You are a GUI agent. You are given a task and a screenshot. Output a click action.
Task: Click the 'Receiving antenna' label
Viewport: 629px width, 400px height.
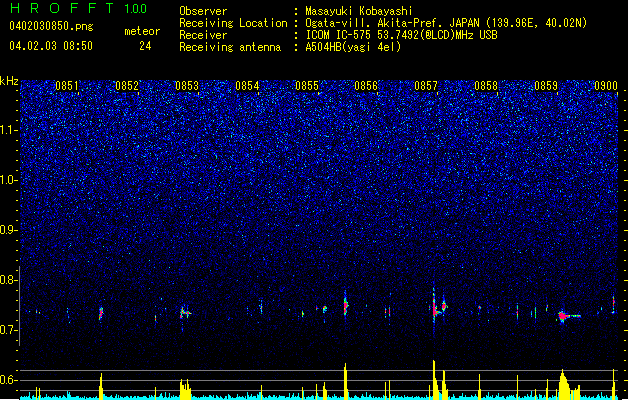(x=230, y=47)
